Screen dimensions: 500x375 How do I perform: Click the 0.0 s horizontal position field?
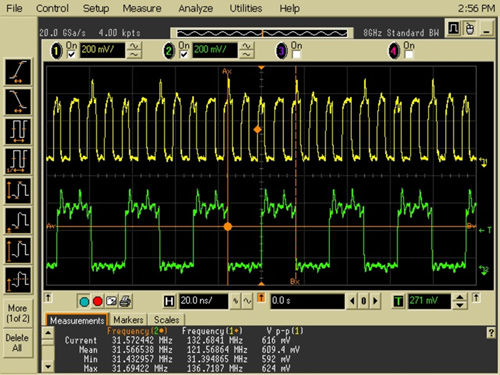[x=307, y=301]
